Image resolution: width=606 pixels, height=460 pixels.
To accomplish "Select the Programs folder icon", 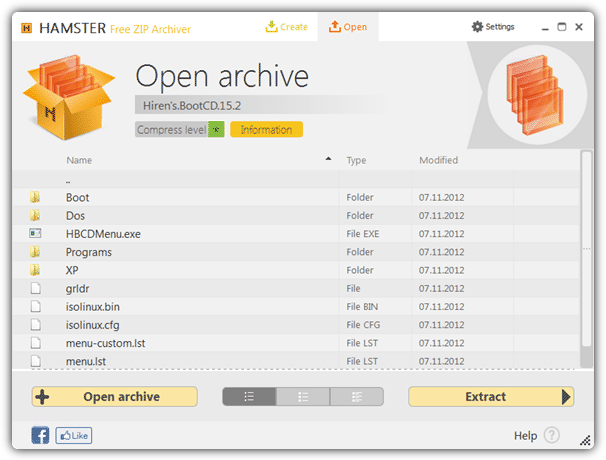I will (x=35, y=252).
